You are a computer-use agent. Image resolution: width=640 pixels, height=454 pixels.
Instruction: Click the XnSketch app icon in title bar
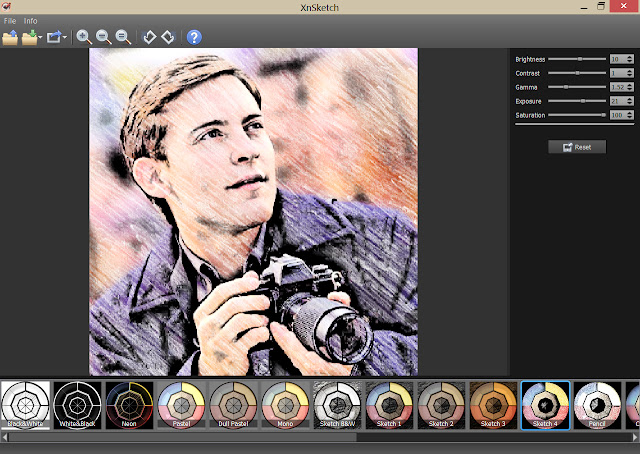pos(7,7)
